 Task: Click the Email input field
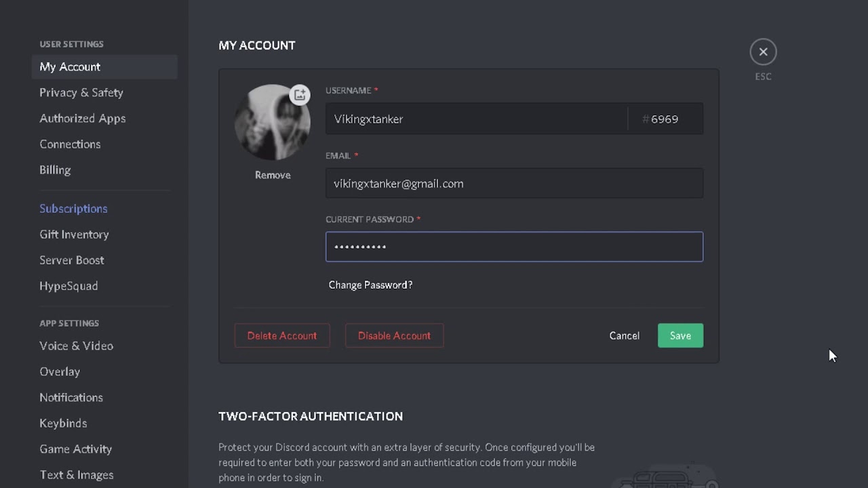[x=514, y=184]
